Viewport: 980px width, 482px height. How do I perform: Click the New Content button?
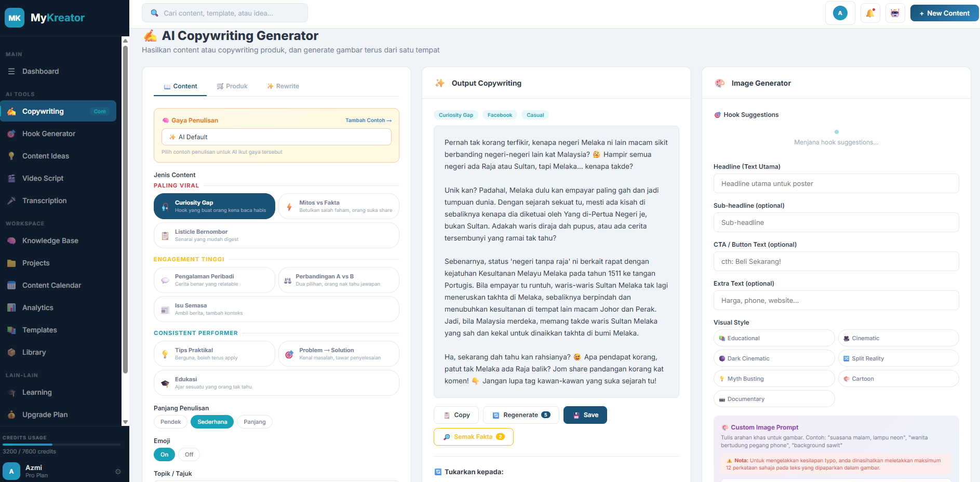[x=944, y=13]
